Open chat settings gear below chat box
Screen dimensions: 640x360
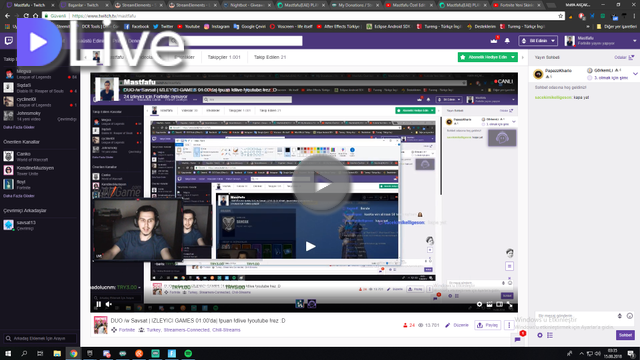tap(540, 335)
